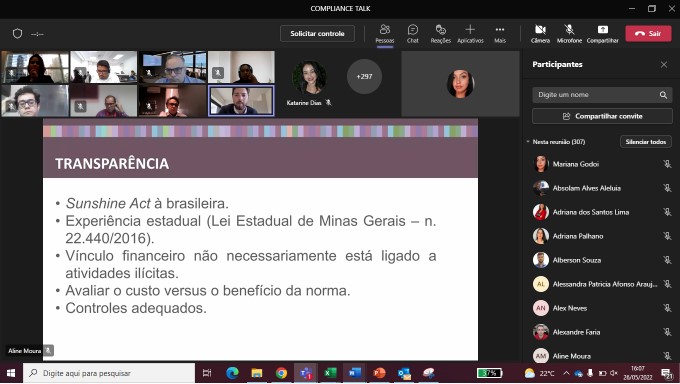This screenshot has height=384, width=680.
Task: Show hidden system tray icons
Action: pyautogui.click(x=566, y=373)
